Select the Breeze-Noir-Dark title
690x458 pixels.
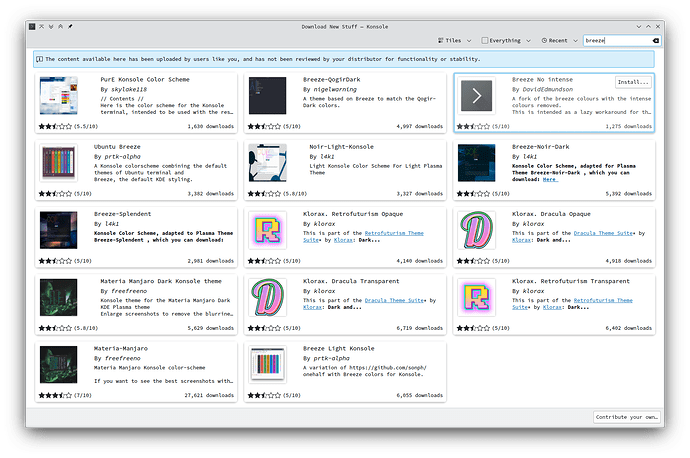pyautogui.click(x=540, y=147)
